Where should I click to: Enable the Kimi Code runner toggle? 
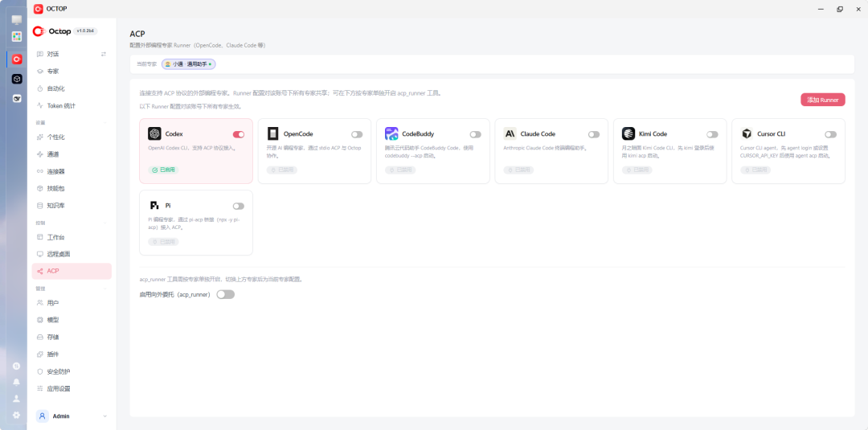[712, 134]
